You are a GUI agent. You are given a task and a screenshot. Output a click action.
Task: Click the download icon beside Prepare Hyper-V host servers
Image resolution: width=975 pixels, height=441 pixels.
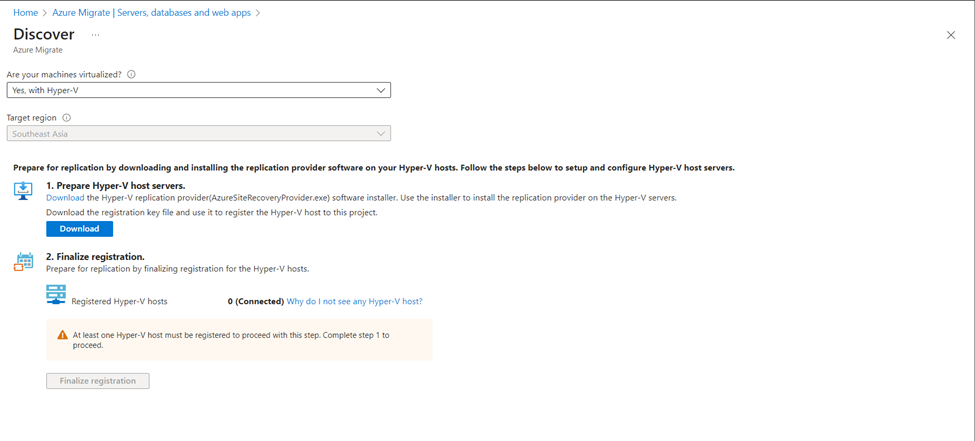click(x=23, y=191)
